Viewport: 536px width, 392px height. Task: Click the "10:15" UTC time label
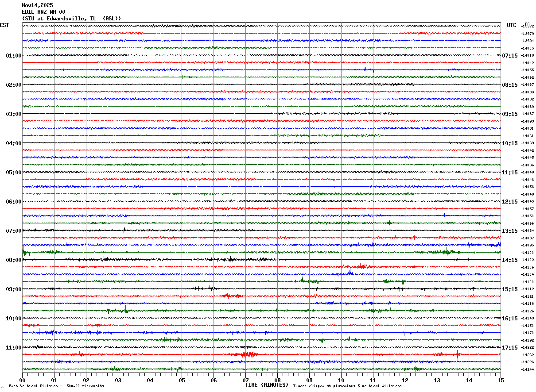point(510,143)
